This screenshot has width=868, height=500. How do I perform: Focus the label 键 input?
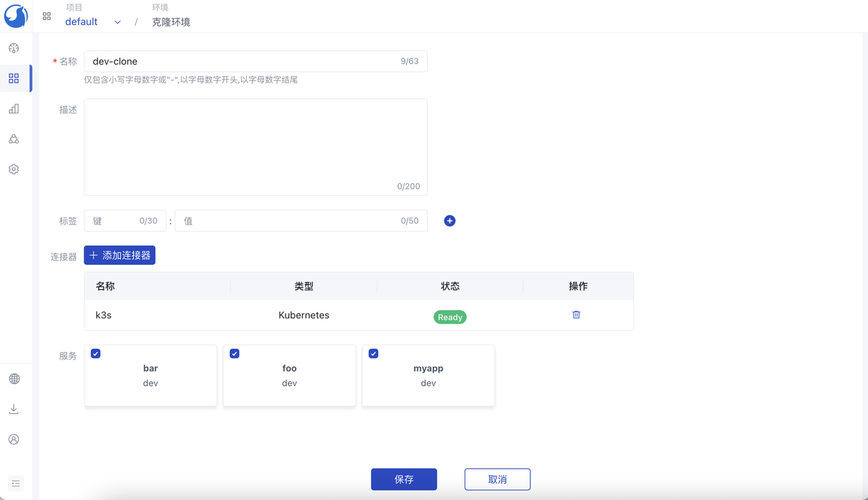click(x=125, y=220)
